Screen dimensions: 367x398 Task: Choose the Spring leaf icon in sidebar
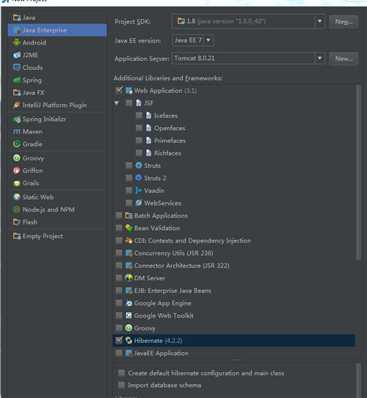coord(17,80)
